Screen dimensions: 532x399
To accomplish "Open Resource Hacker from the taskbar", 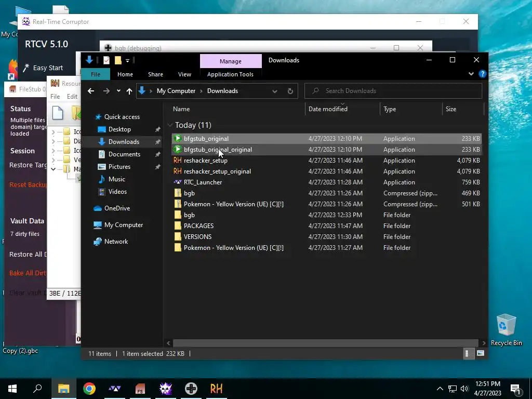I will pyautogui.click(x=217, y=389).
